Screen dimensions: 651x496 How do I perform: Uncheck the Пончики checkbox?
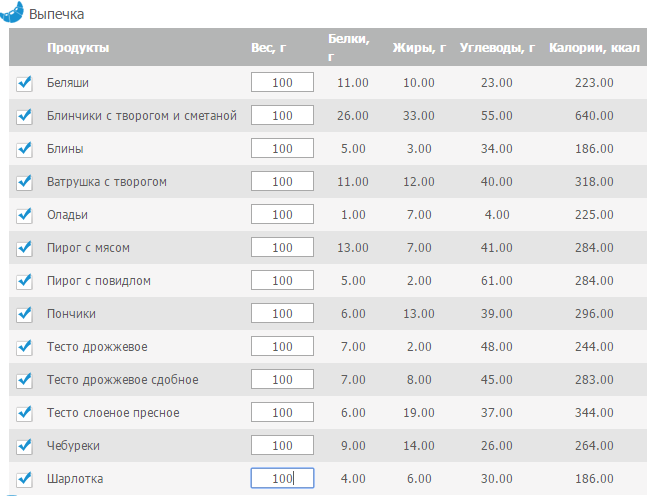point(24,314)
